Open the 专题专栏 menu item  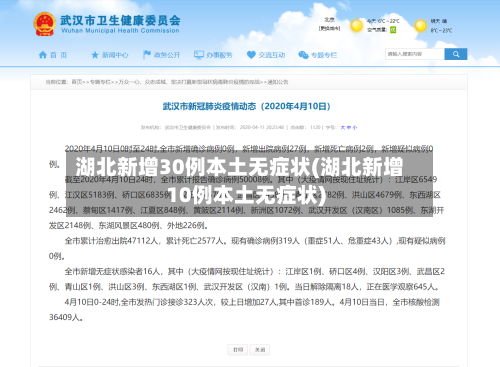(324, 55)
